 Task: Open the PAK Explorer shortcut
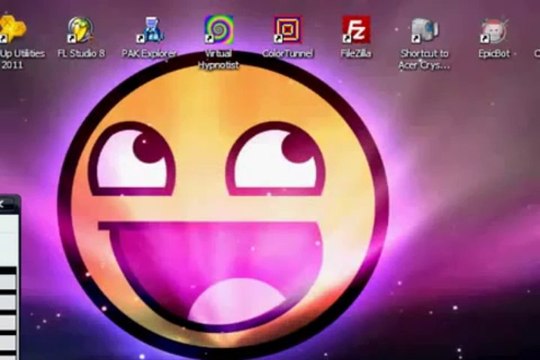tap(150, 30)
